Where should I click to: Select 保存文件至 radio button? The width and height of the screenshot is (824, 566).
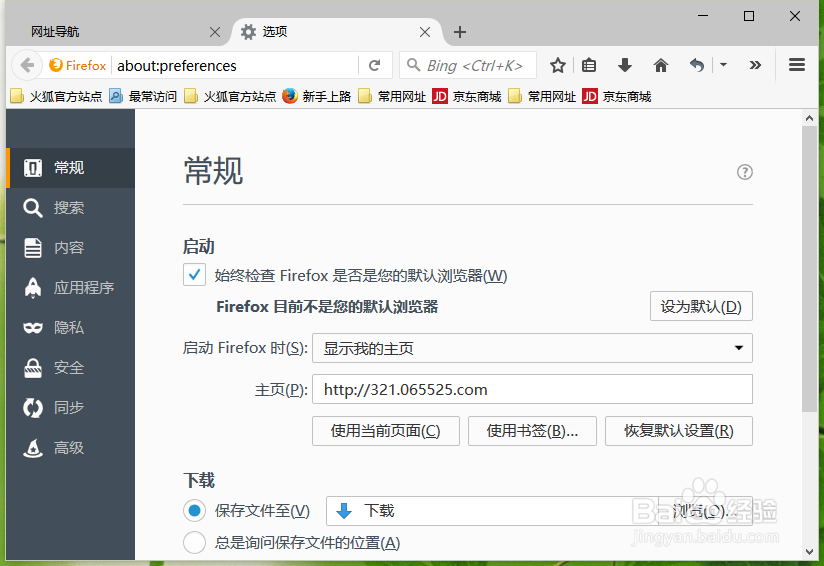click(x=194, y=510)
